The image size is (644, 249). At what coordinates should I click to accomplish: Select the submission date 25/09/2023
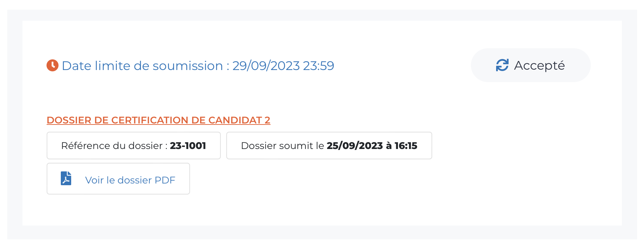355,146
